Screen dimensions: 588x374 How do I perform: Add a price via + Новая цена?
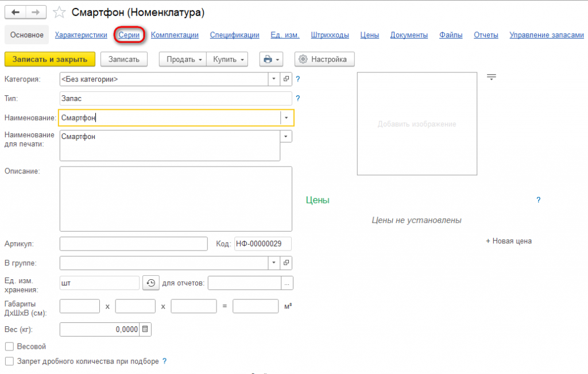pos(509,241)
